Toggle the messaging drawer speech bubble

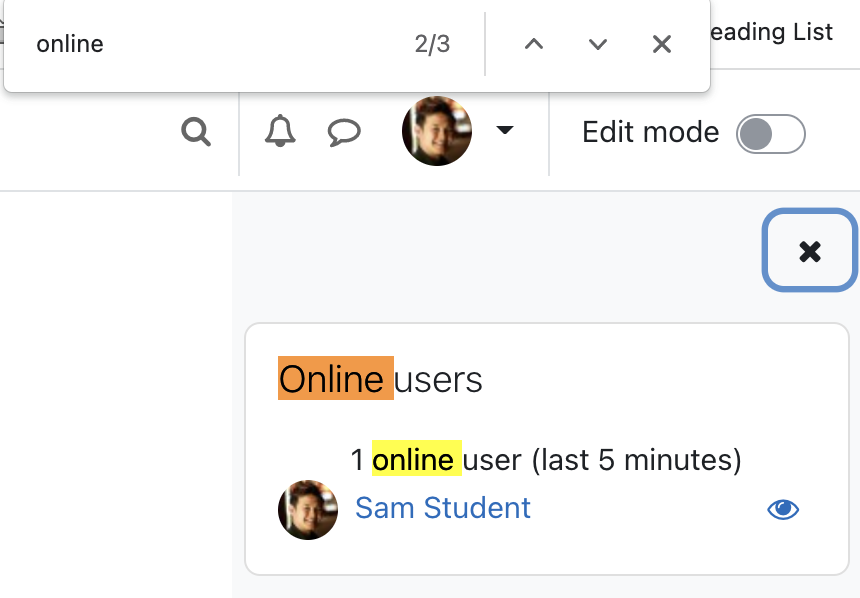(x=344, y=132)
